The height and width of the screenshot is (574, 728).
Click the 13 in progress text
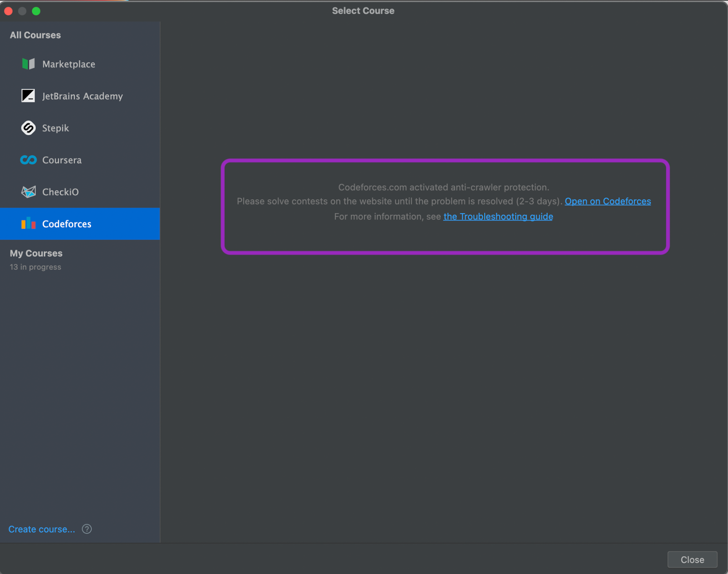click(x=35, y=267)
